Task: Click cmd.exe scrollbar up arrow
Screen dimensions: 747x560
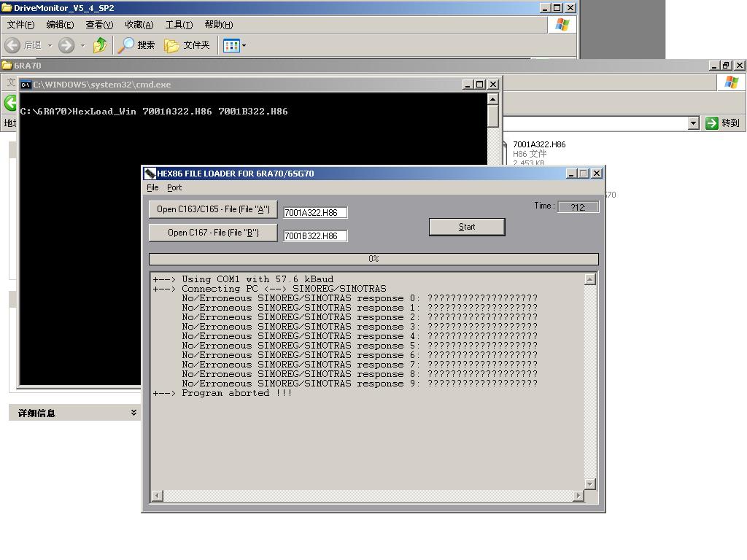Action: coord(493,98)
